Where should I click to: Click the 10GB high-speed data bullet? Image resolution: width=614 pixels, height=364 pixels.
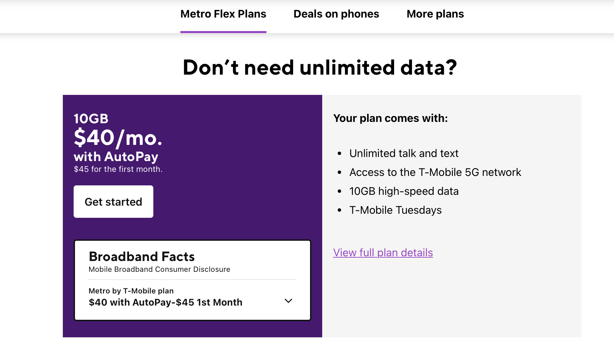click(x=404, y=191)
